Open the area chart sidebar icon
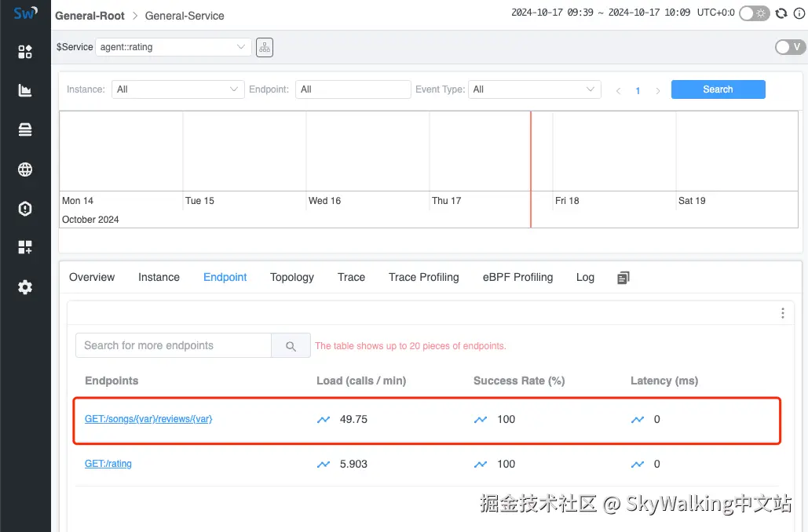This screenshot has height=532, width=808. point(25,90)
